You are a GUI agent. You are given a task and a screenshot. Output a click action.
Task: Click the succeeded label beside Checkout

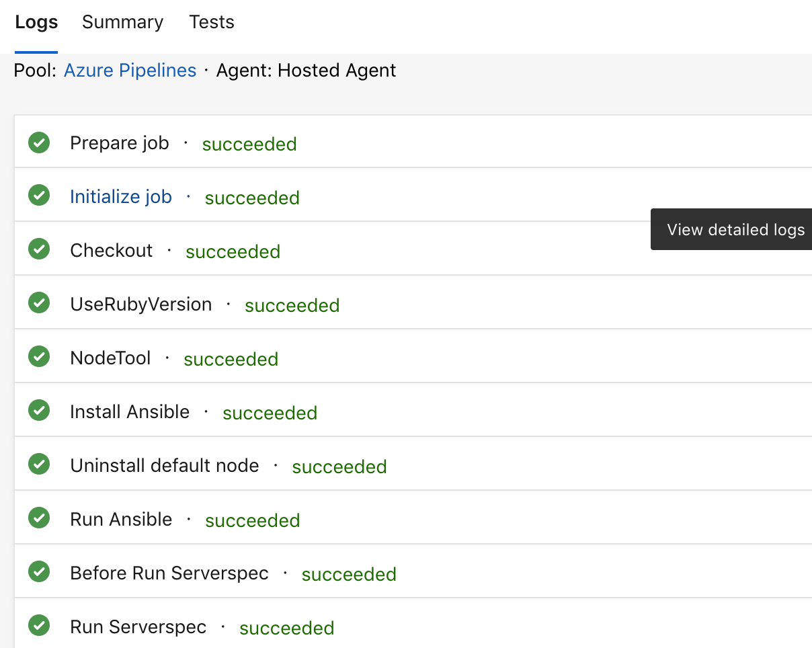coord(232,251)
